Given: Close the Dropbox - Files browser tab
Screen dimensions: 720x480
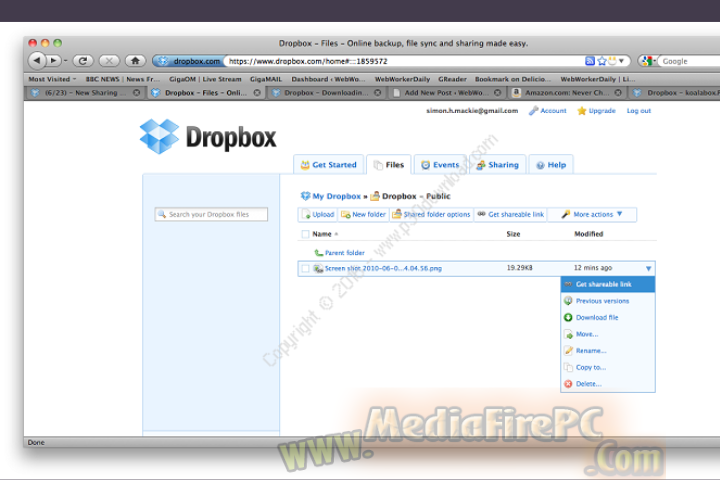Looking at the screenshot, I should [x=257, y=93].
